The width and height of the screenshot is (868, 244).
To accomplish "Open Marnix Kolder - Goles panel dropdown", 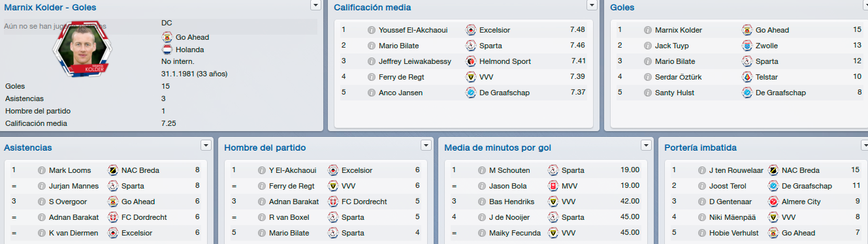I will click(315, 5).
